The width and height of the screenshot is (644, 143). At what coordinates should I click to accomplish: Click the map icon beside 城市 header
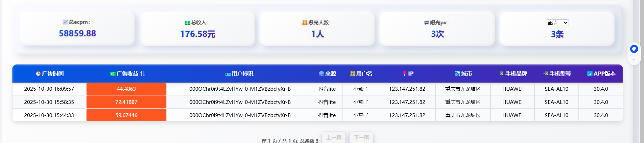[457, 74]
